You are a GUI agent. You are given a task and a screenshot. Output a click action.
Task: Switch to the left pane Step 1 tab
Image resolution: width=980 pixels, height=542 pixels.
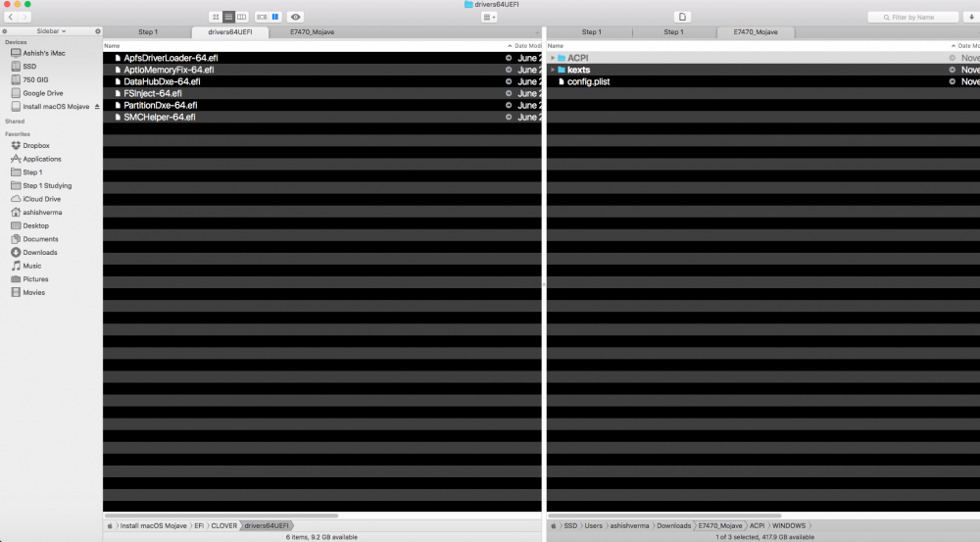(x=148, y=32)
